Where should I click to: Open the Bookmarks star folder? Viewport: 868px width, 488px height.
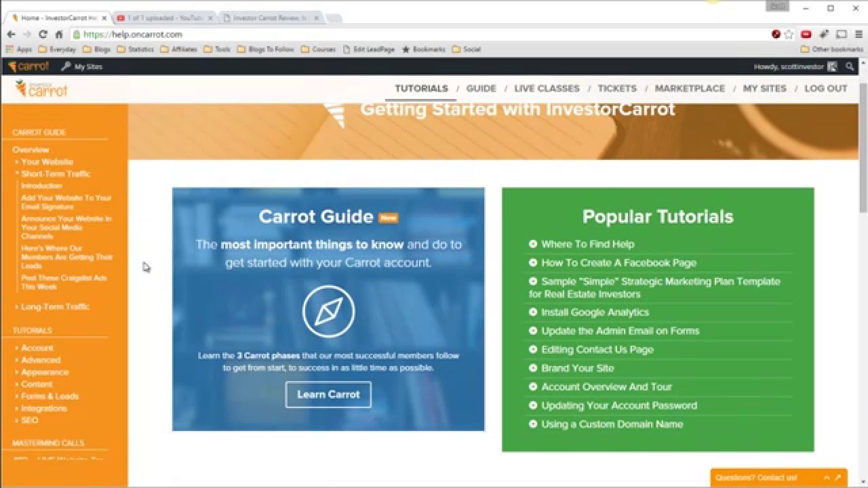[x=424, y=49]
